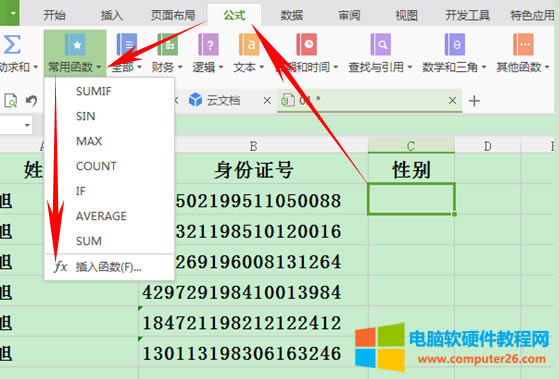559x379 pixels.
Task: Open Lookup and Reference functions icon
Action: [x=380, y=45]
